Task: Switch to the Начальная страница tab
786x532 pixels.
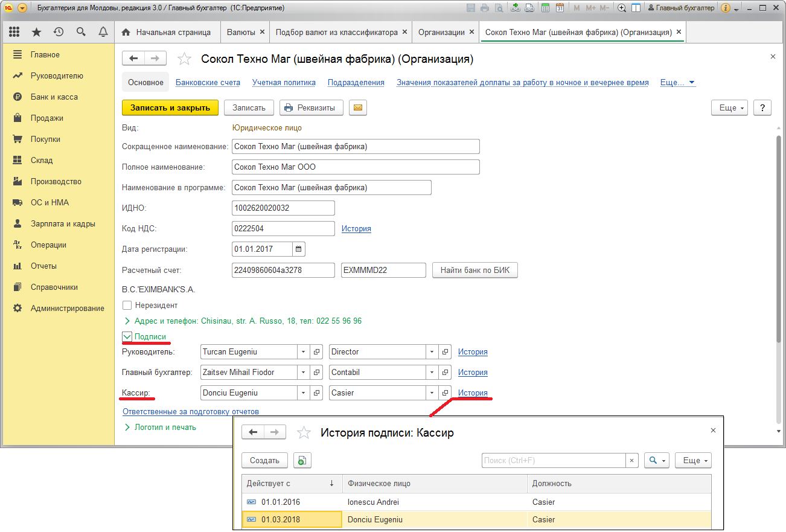Action: point(167,32)
